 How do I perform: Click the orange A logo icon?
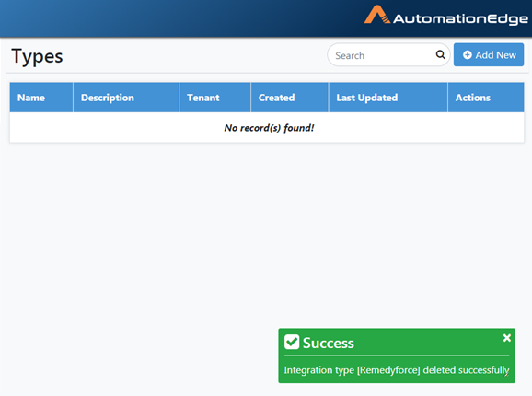point(377,14)
